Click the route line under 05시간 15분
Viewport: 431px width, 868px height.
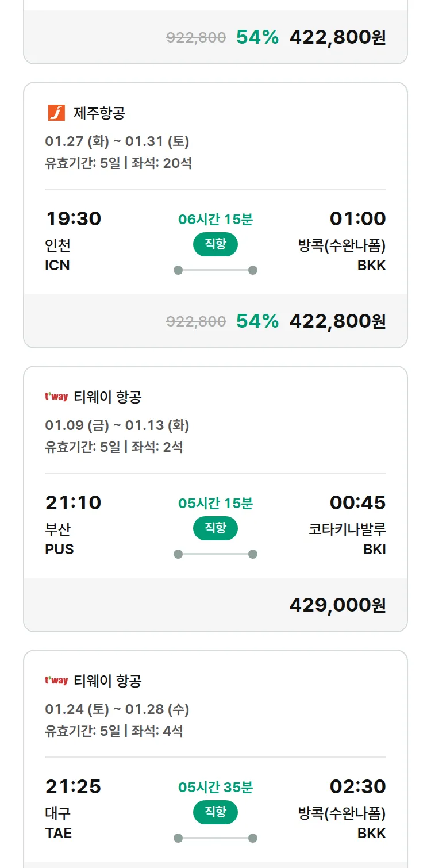point(215,554)
